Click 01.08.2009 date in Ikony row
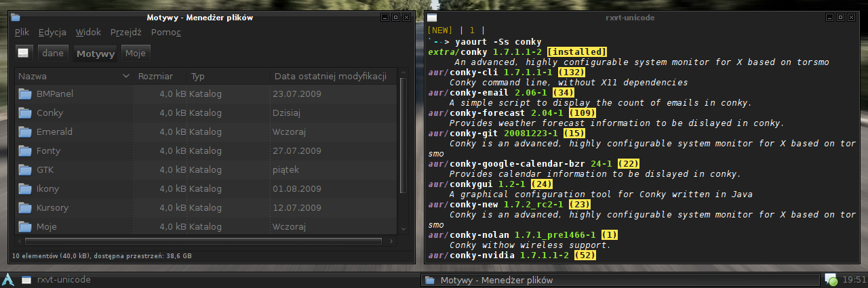Screen dimensions: 868x288 pyautogui.click(x=297, y=189)
